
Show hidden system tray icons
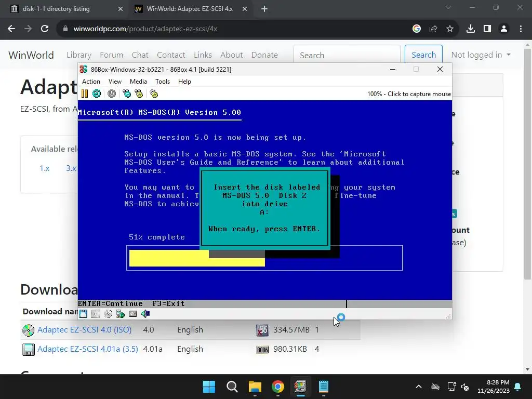(419, 387)
